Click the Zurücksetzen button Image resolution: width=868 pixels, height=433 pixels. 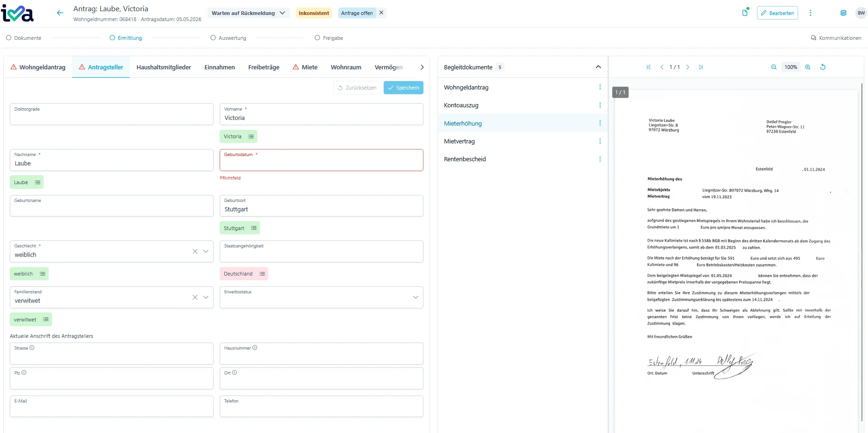pyautogui.click(x=357, y=88)
